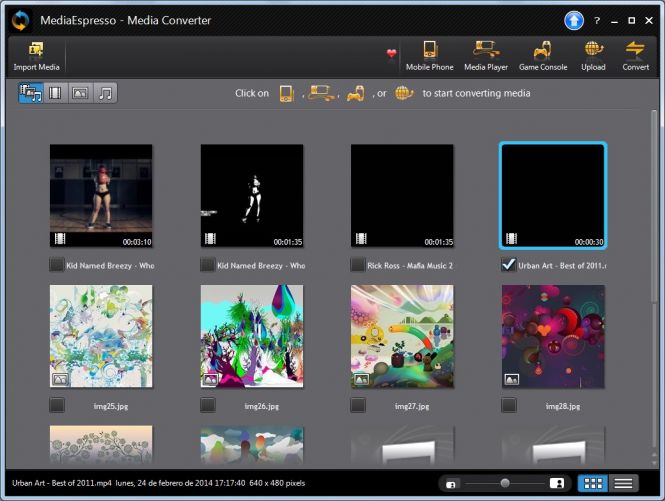
Task: Click the scrollbar down arrow
Action: pyautogui.click(x=655, y=462)
